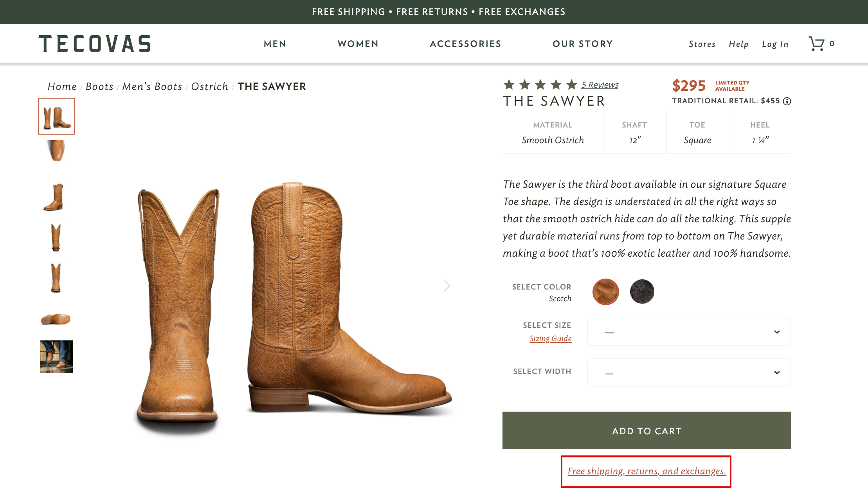
Task: Open the Sizing Guide link
Action: click(x=551, y=338)
